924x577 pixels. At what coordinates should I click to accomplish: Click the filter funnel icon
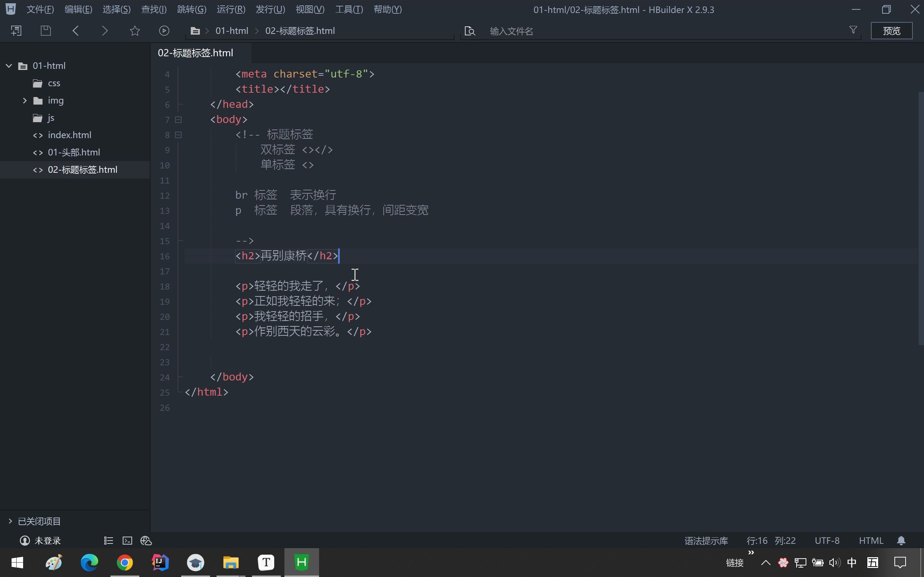(853, 30)
